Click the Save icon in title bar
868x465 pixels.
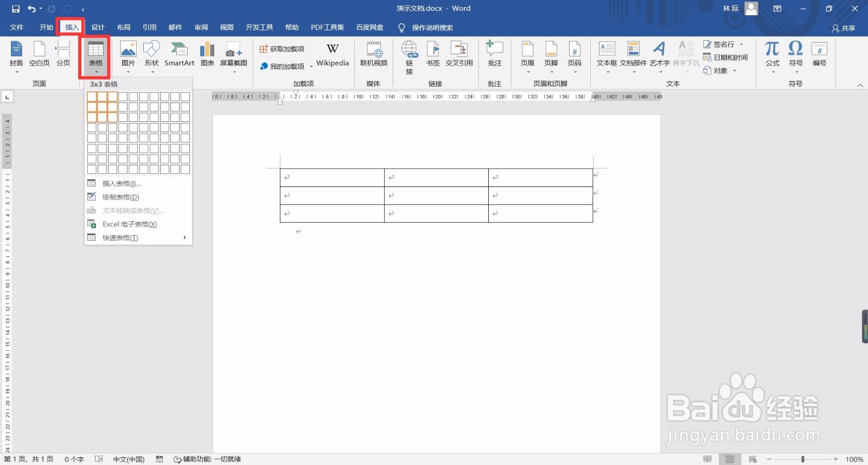(x=16, y=9)
